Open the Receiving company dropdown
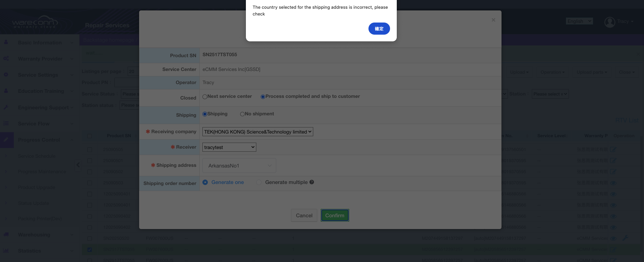 [x=258, y=132]
